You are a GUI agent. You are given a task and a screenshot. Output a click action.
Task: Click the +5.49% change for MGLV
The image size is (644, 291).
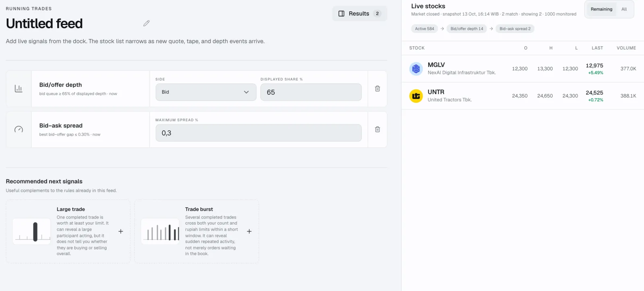point(596,73)
